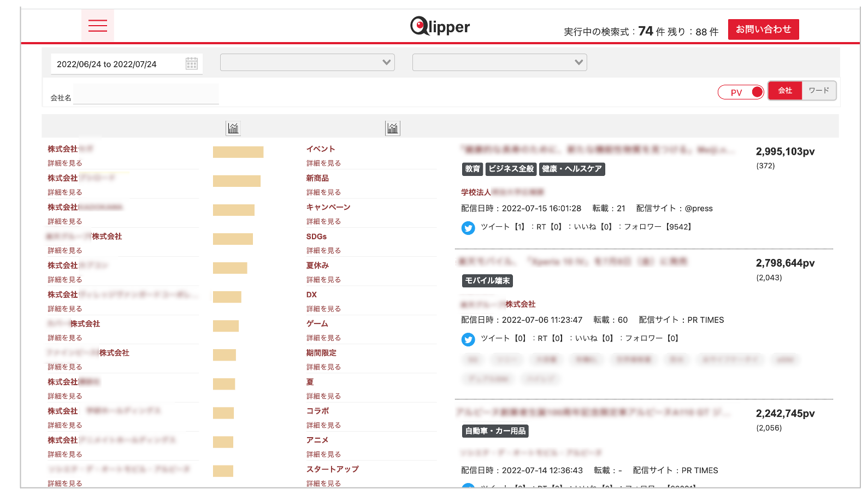Open 詳細を見る under スタートアップ
The height and width of the screenshot is (489, 868).
tap(323, 484)
